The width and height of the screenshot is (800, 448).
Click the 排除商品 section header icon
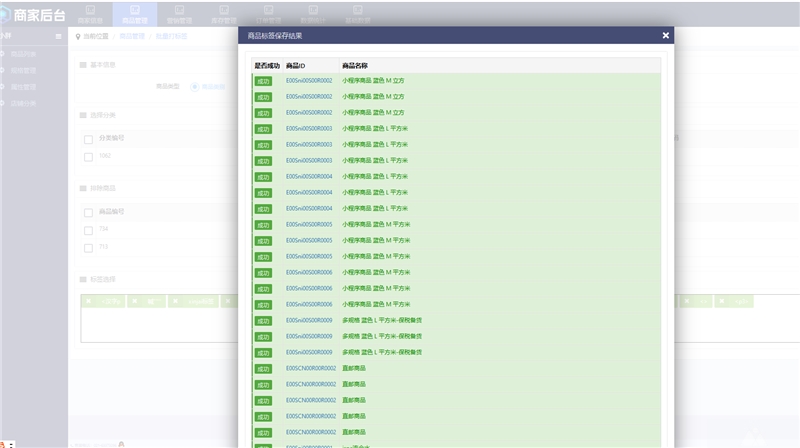pos(83,188)
